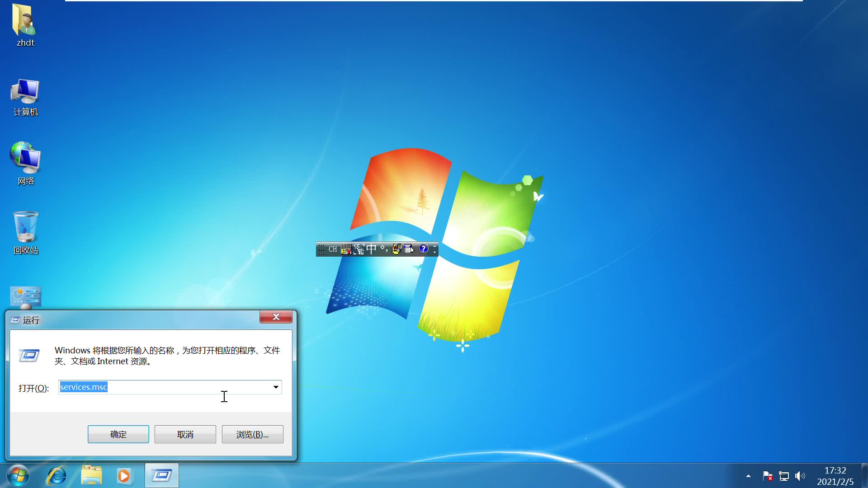Click the Run dialog taskbar button
The image size is (868, 488).
coord(162,475)
